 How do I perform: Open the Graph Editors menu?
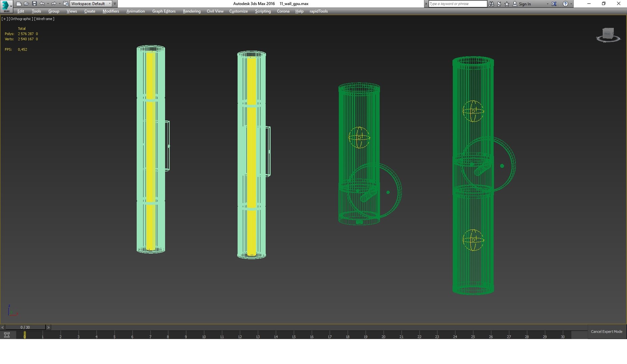164,11
